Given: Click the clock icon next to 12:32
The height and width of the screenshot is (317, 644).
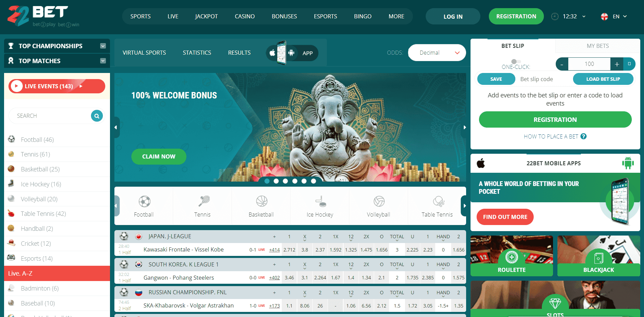Looking at the screenshot, I should [x=555, y=16].
